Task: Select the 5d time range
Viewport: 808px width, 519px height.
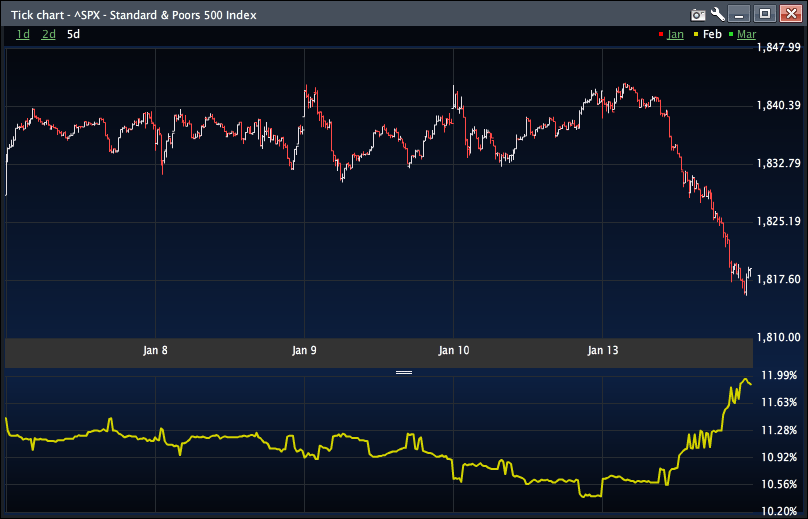Action: tap(73, 34)
